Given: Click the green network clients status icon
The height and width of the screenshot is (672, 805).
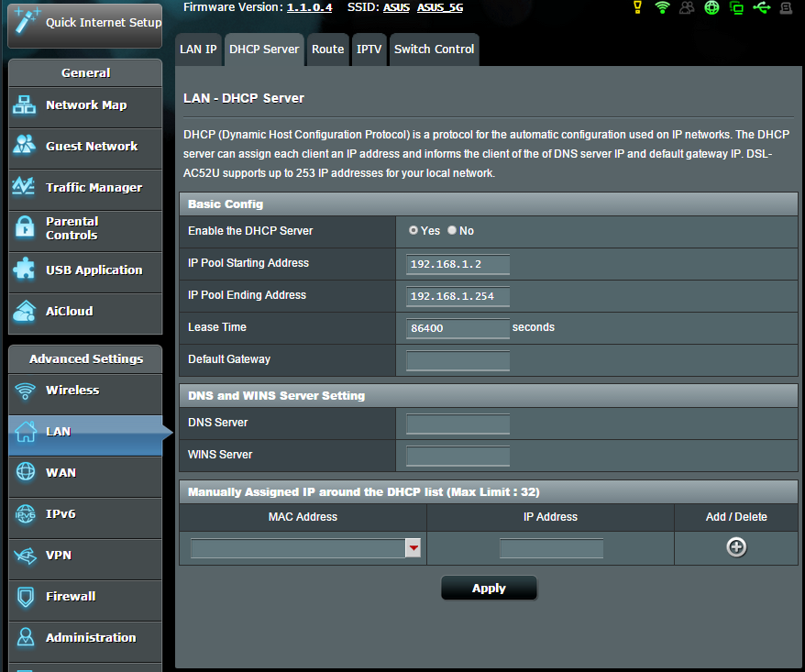Looking at the screenshot, I should [736, 7].
